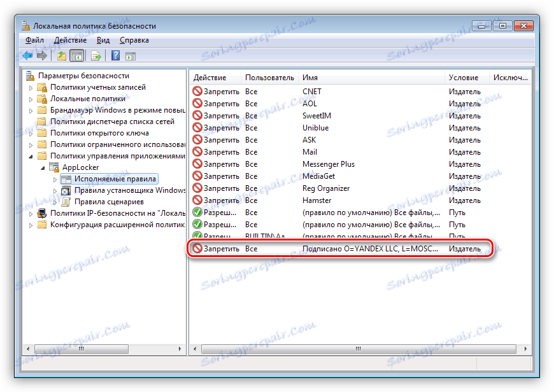Viewport: 554px width, 392px height.
Task: Select Исполняемые правила in the tree
Action: (x=117, y=179)
